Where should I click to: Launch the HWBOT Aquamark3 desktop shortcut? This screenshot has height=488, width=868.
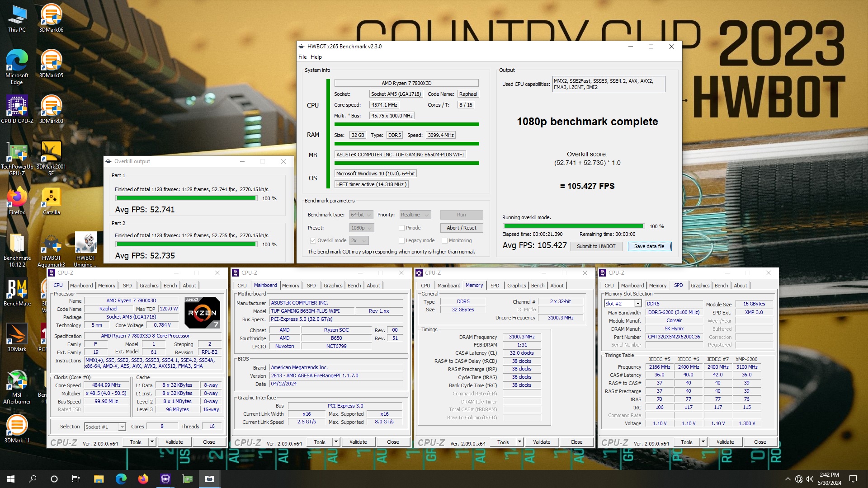coord(51,250)
